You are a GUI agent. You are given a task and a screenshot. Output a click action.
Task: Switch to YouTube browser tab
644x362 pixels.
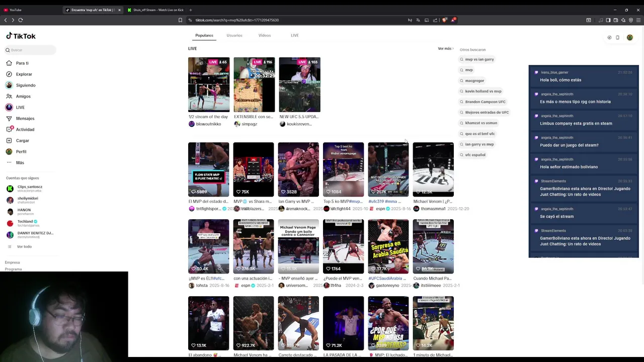point(30,10)
